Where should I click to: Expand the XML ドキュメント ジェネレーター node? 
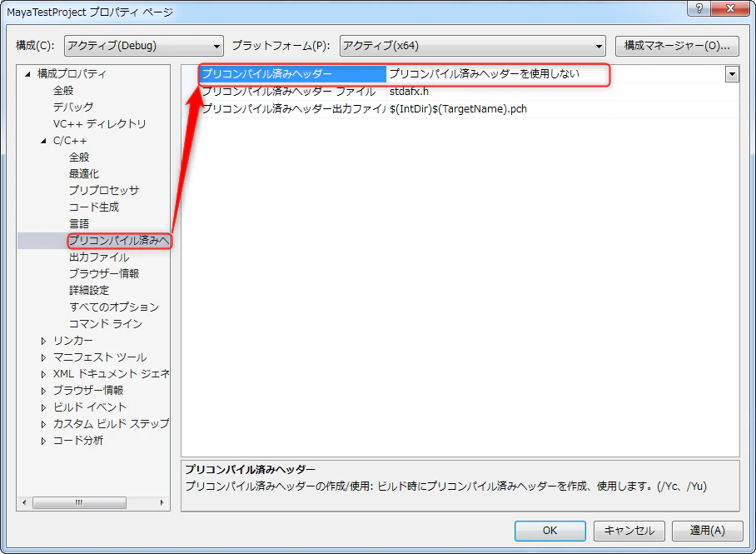tap(43, 375)
